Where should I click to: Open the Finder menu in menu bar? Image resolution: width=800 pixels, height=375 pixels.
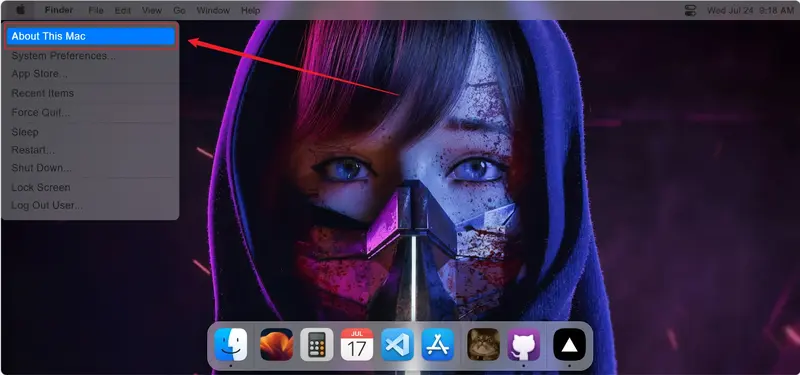pyautogui.click(x=59, y=10)
